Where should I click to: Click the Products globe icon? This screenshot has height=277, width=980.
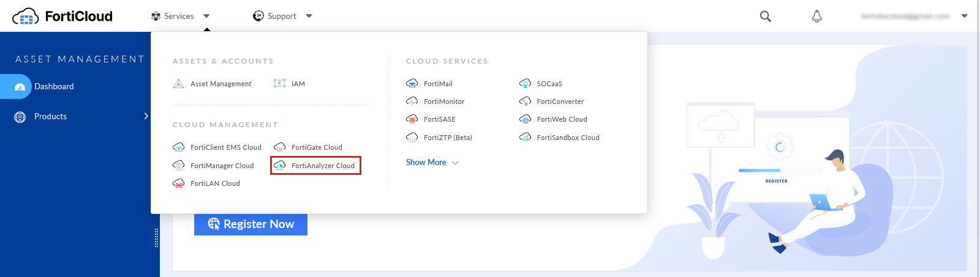click(x=20, y=117)
